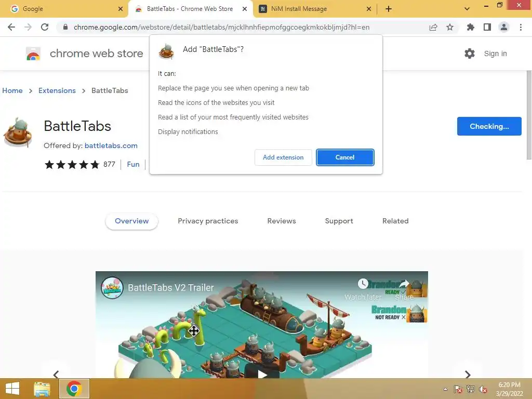Click the browser forward arrow
Image resolution: width=532 pixels, height=399 pixels.
[28, 27]
